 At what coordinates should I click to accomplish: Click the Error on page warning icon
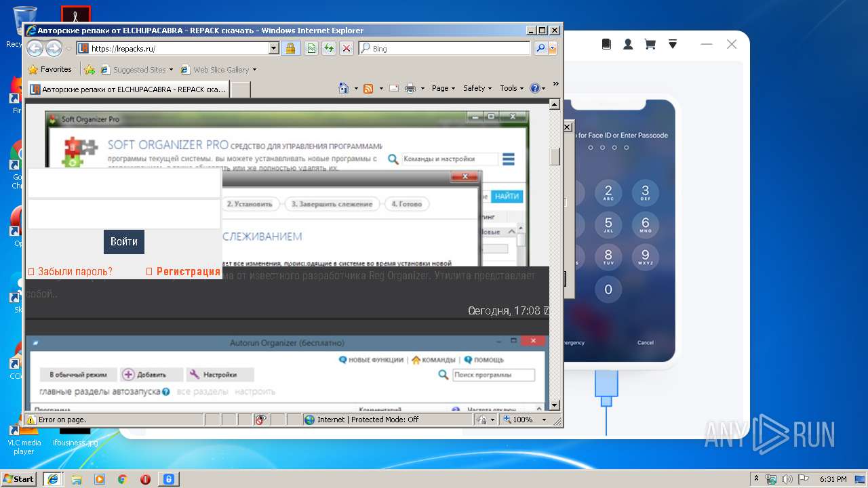point(31,420)
